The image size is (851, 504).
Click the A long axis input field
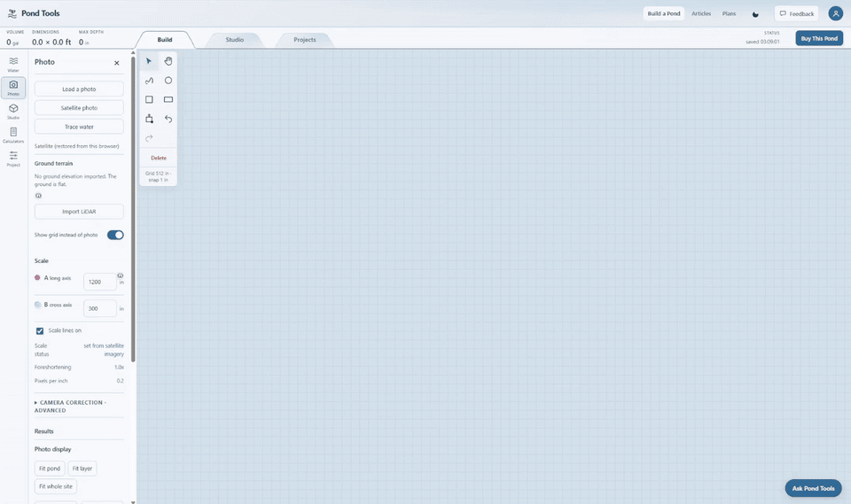[100, 282]
